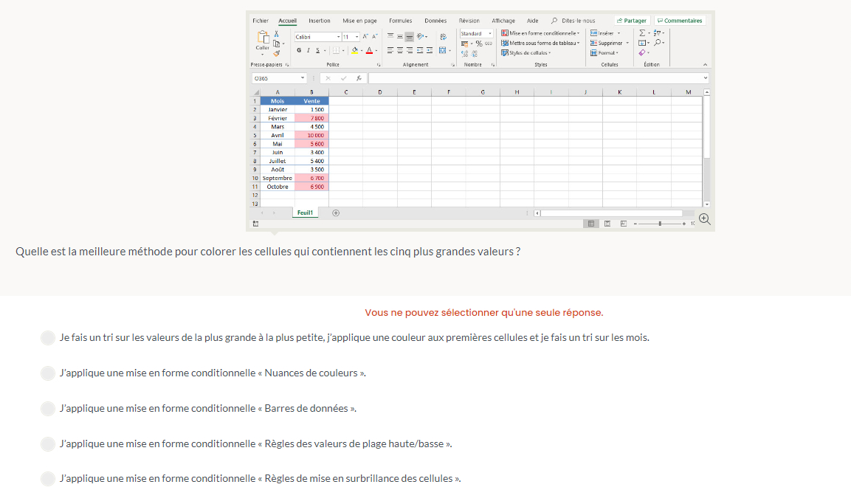The height and width of the screenshot is (504, 851).
Task: Click the AutoSum sigma icon
Action: coord(642,33)
